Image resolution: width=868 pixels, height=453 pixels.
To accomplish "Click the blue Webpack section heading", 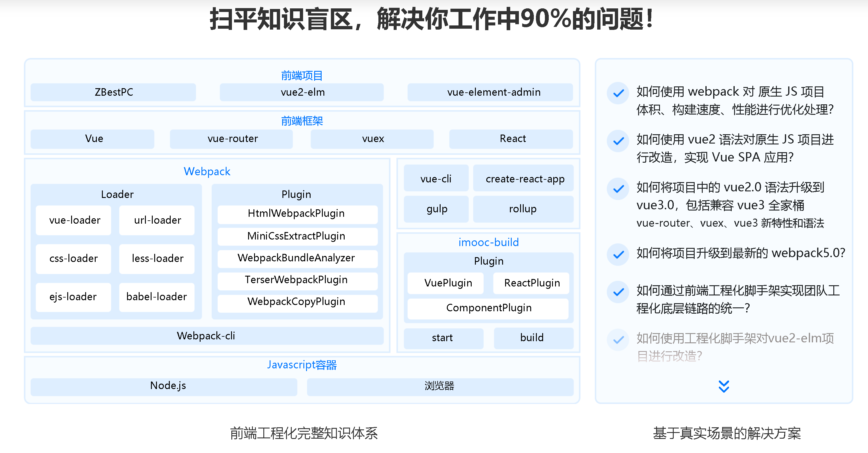I will coord(207,171).
